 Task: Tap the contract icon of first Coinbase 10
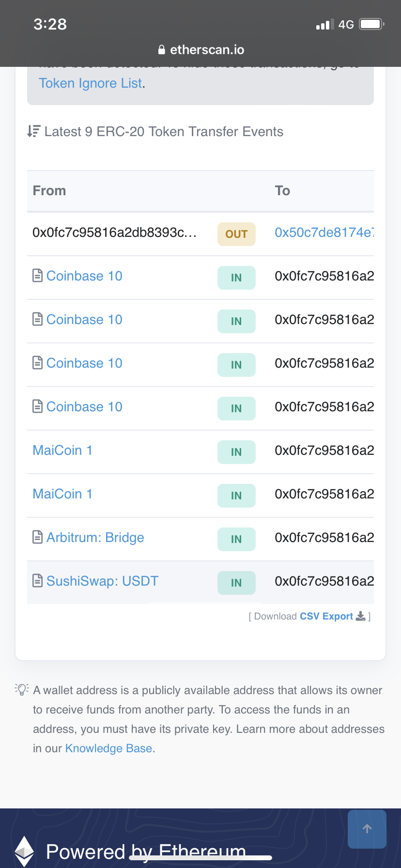click(37, 276)
